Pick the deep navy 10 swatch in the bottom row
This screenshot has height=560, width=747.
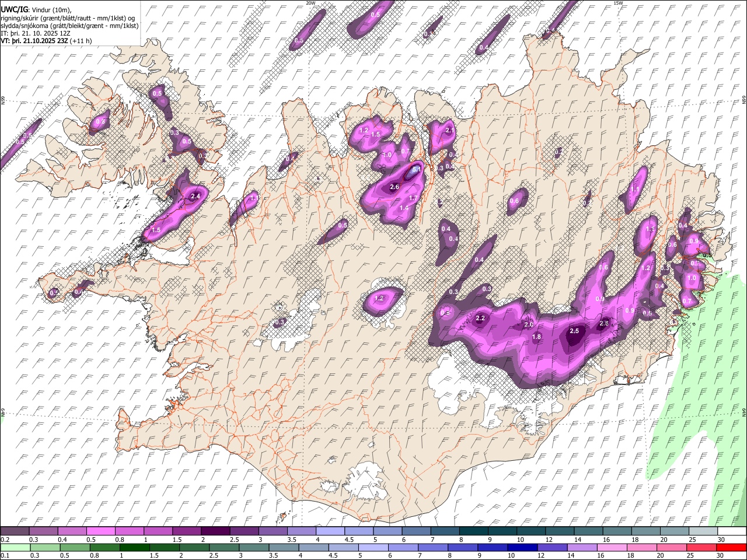pos(522,547)
